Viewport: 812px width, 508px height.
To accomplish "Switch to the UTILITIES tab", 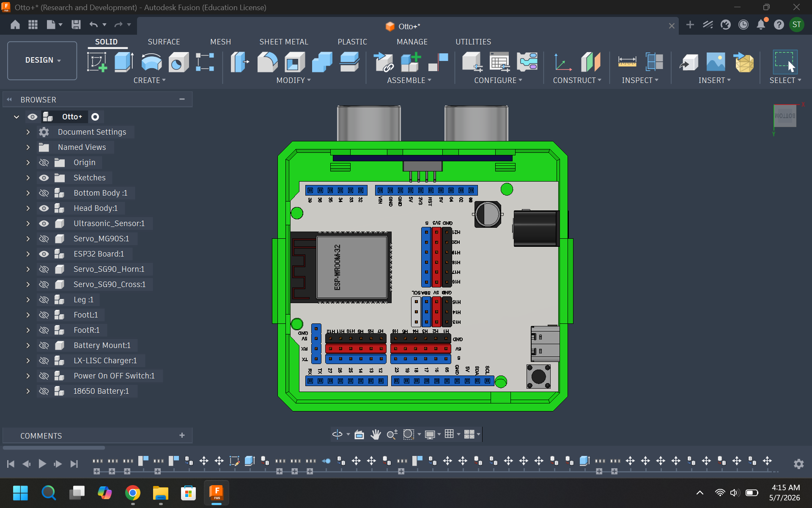I will pos(473,42).
